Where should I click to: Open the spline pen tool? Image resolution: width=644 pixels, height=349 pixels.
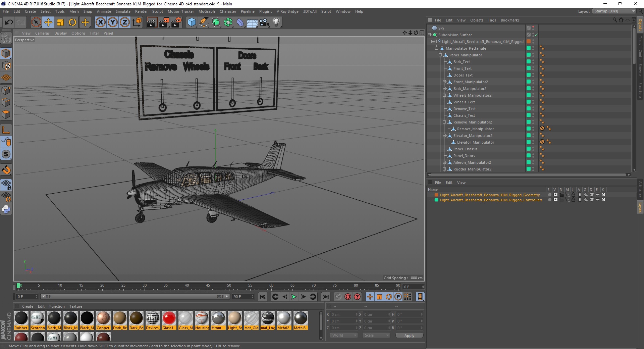[x=204, y=22]
